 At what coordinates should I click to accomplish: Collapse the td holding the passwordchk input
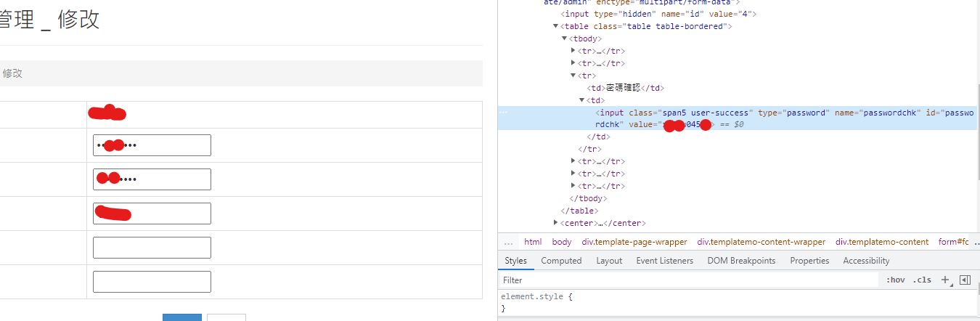pos(582,100)
